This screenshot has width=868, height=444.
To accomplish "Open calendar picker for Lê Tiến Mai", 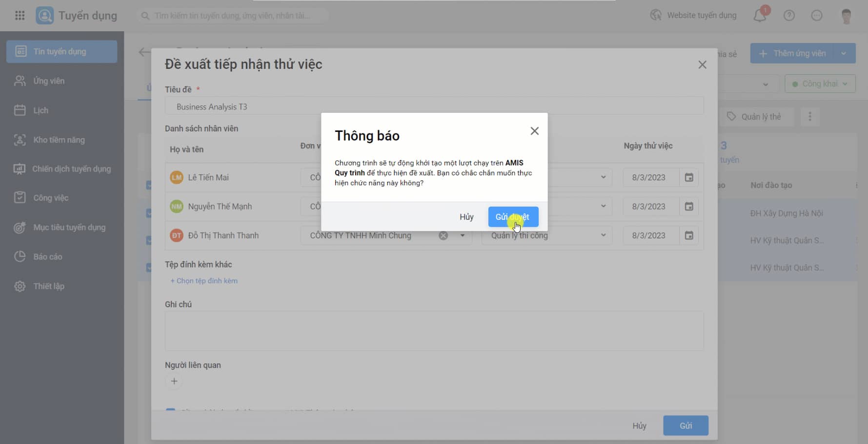I will pos(689,177).
